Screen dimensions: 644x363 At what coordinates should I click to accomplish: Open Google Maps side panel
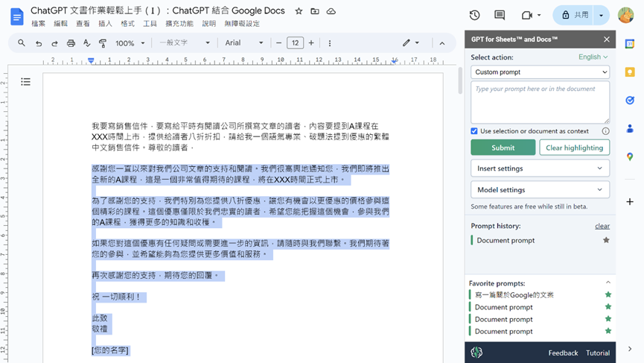[x=630, y=157]
